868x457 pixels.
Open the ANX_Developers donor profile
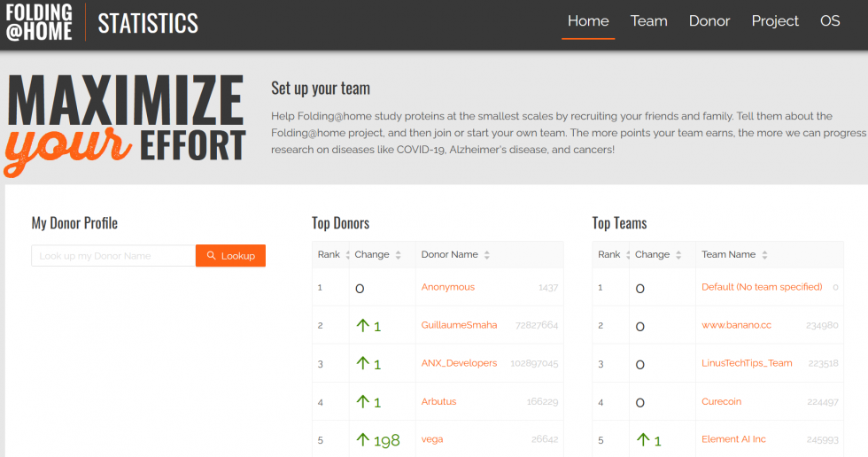click(x=459, y=363)
